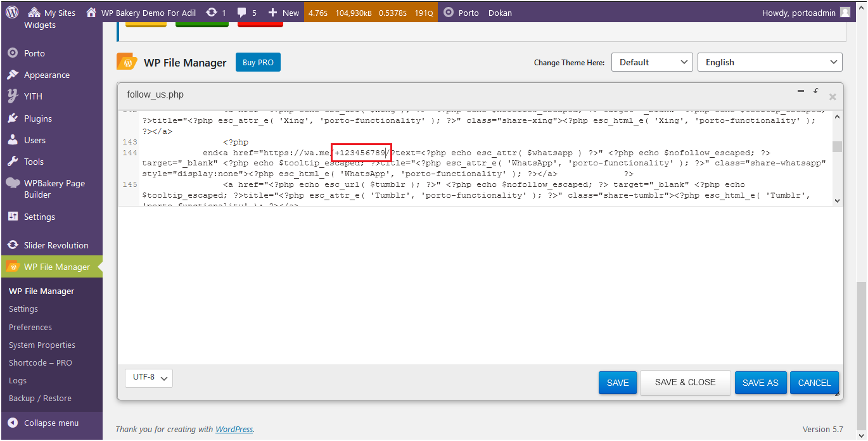Open the Tools wrench icon in sidebar
The height and width of the screenshot is (441, 868).
coord(13,162)
